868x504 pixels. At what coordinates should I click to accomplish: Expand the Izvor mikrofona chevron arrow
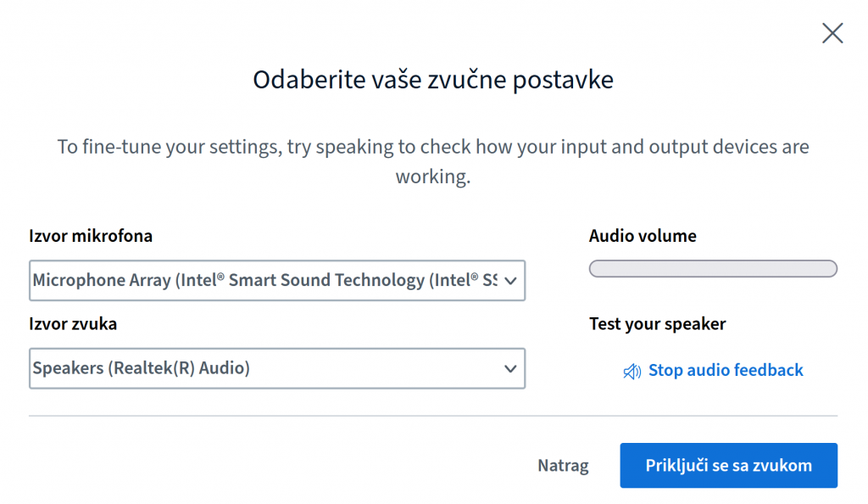[x=510, y=281]
